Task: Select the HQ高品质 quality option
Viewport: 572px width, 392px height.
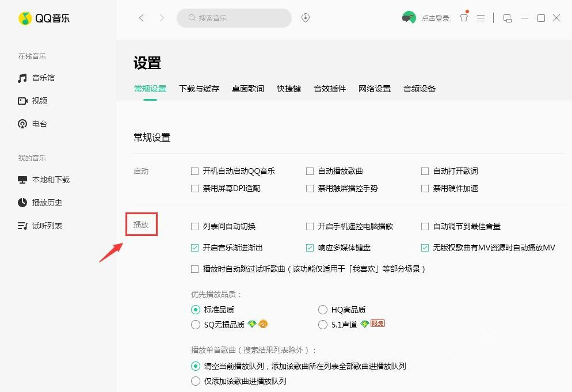Action: click(323, 309)
